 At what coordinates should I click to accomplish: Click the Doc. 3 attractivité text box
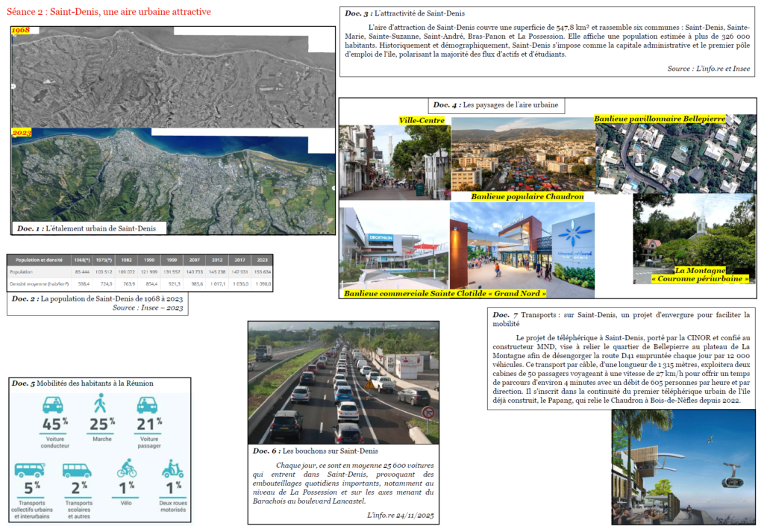click(x=547, y=41)
